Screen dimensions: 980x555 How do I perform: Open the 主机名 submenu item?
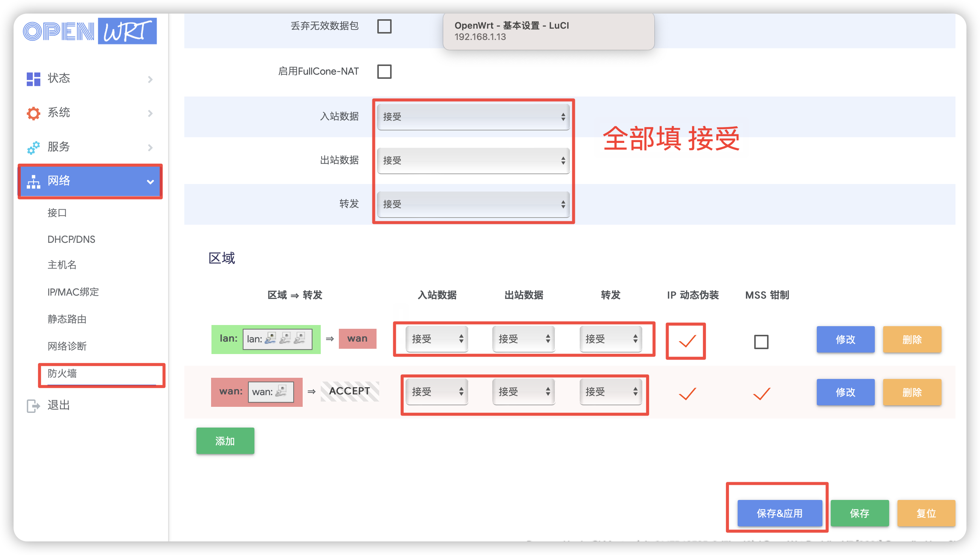click(62, 265)
